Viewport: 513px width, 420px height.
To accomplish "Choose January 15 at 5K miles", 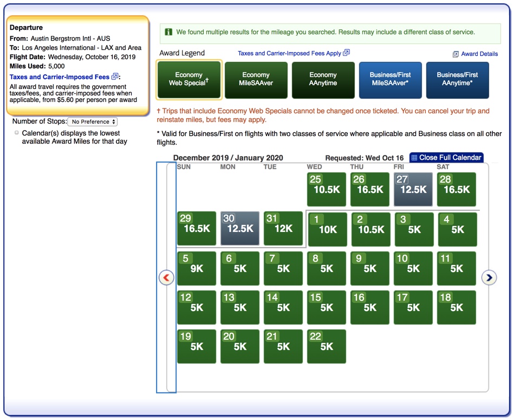I will point(326,307).
